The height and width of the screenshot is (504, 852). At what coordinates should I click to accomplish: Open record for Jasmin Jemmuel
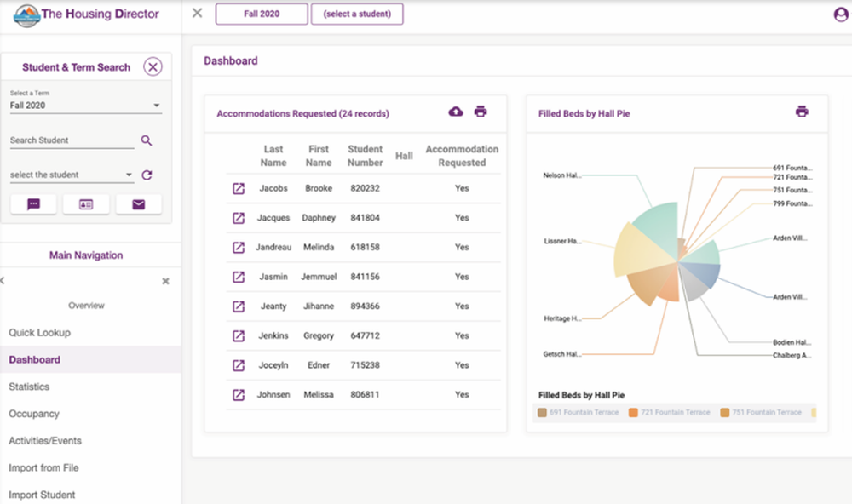(239, 277)
